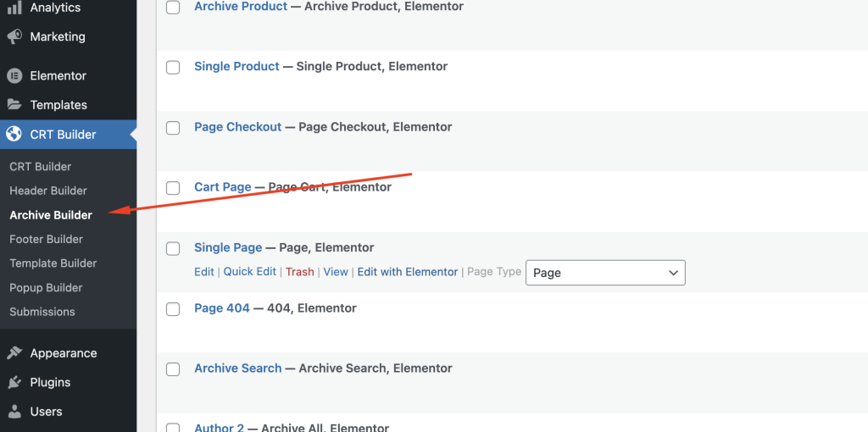Click the Users person icon

14,412
